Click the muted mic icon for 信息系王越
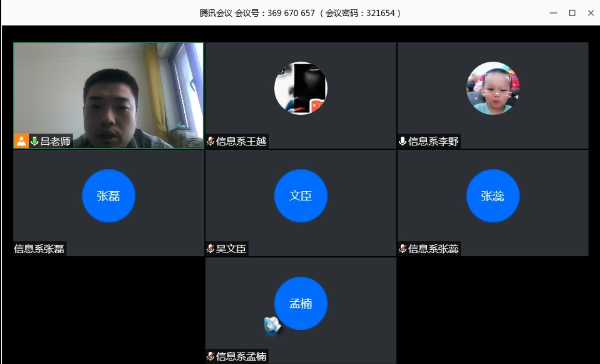 pyautogui.click(x=210, y=141)
